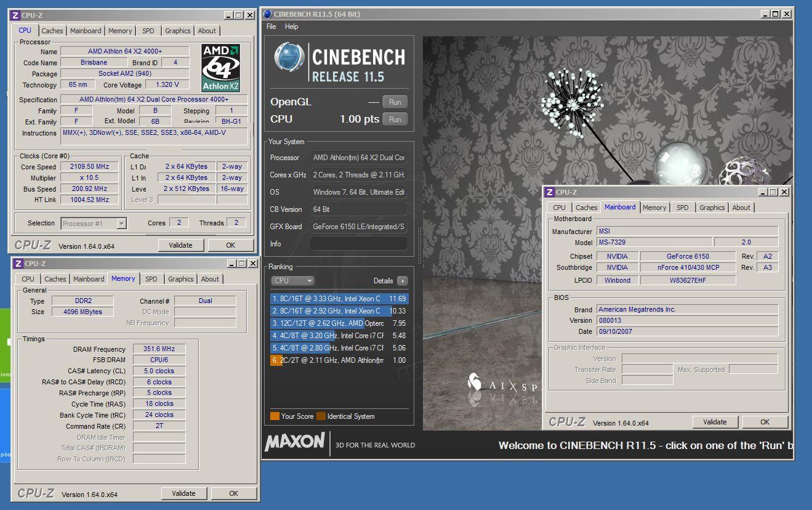Viewport: 812px width, 510px height.
Task: Open SPD tab in CPU window
Action: point(148,31)
